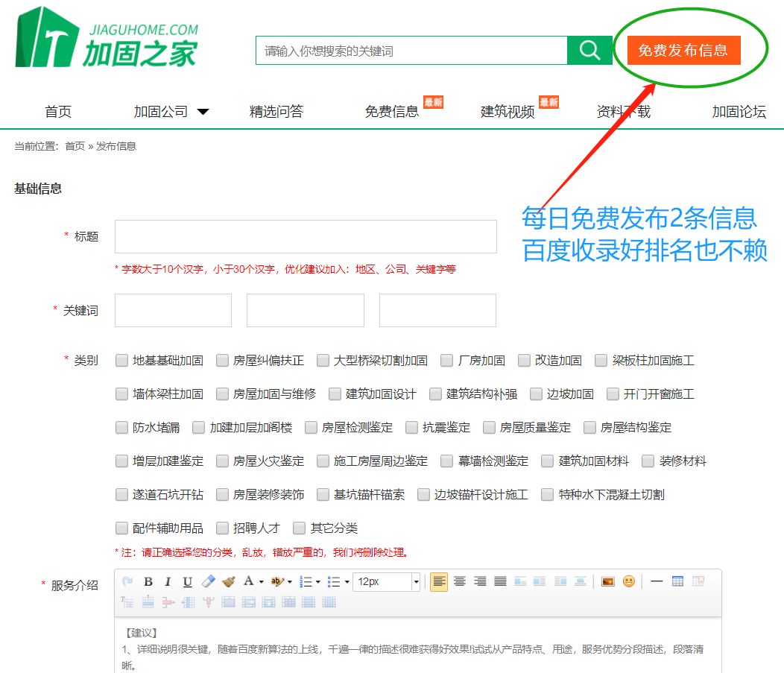
Task: Click the search magnifier button
Action: [x=589, y=51]
